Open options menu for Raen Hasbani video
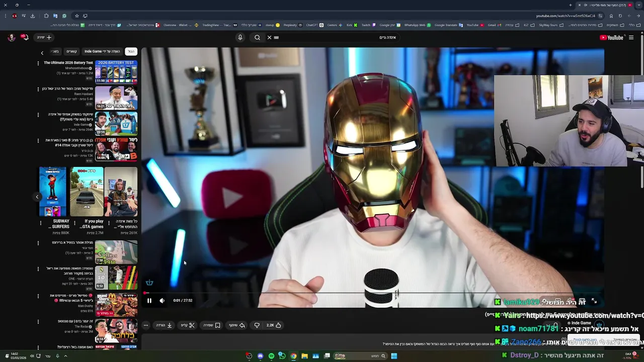Image resolution: width=644 pixels, height=362 pixels. pos(38,89)
